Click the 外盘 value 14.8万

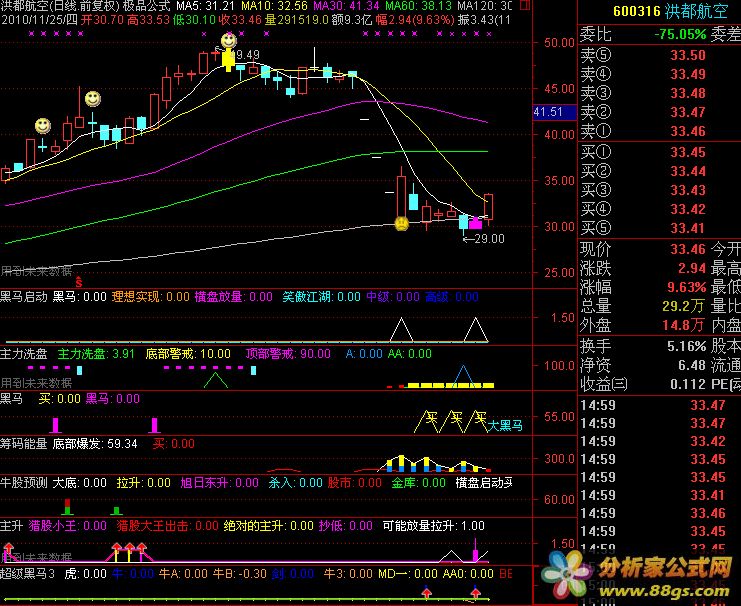[x=683, y=325]
